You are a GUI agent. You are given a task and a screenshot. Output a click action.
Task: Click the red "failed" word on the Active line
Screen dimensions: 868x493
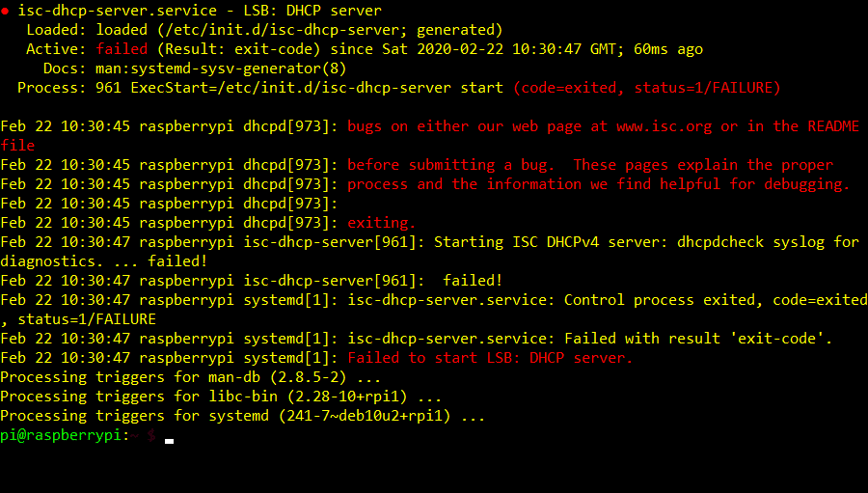(x=122, y=49)
